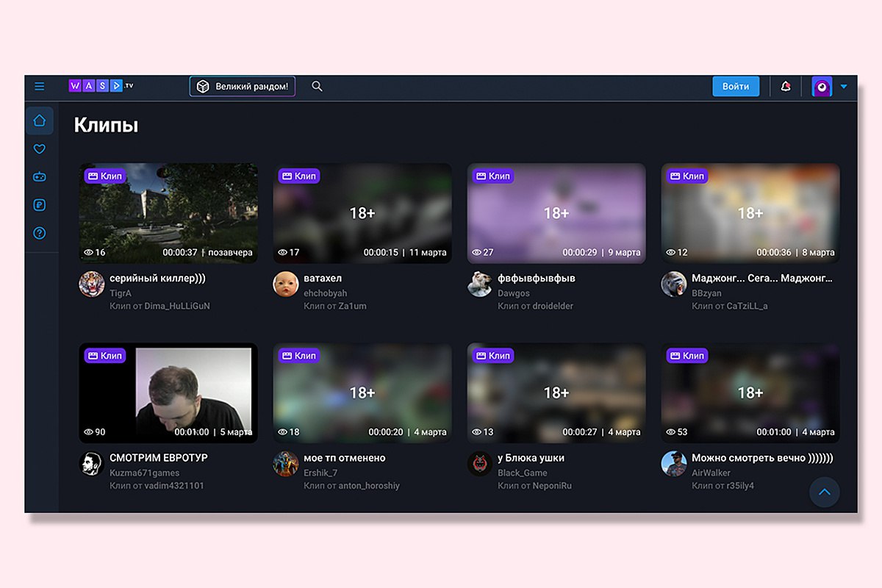Play the серийный киллер))) clip thumbnail

tap(168, 213)
